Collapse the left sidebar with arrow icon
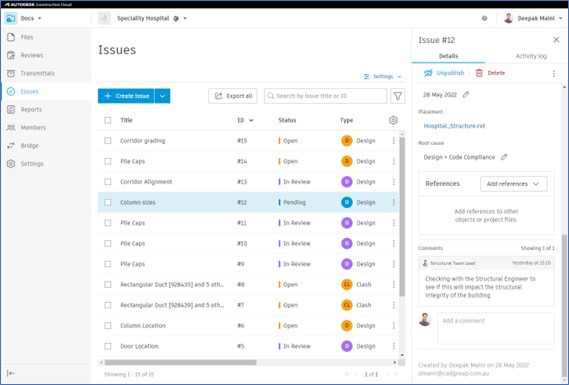 click(x=11, y=373)
